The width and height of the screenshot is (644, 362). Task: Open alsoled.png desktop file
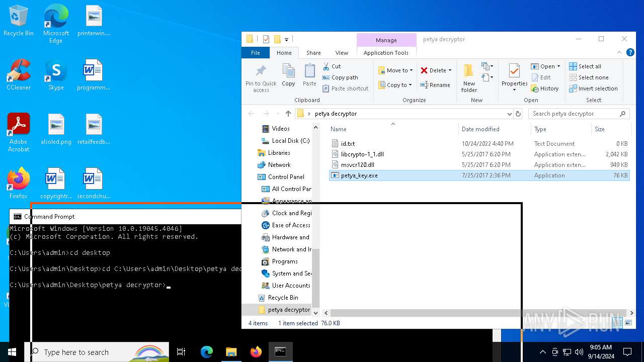(x=56, y=130)
